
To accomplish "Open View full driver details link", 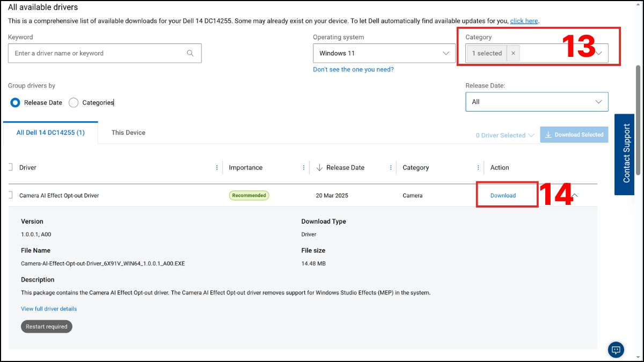I will (49, 309).
